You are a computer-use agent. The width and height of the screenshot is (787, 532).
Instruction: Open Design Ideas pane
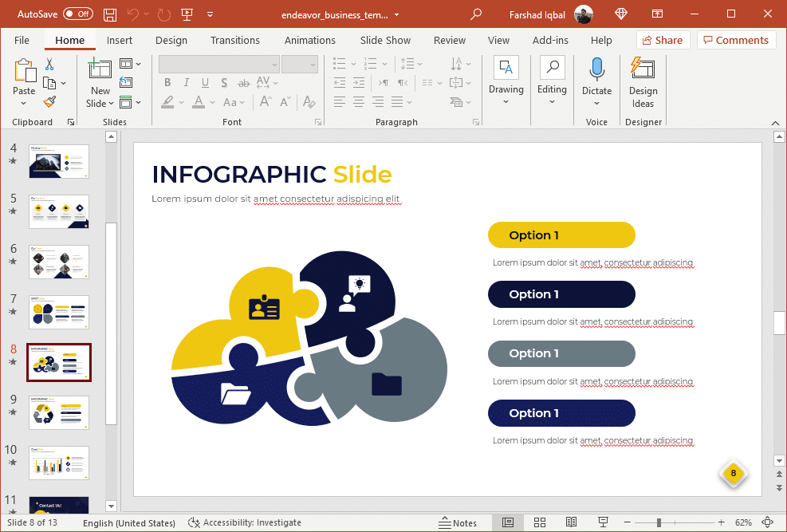(x=643, y=82)
